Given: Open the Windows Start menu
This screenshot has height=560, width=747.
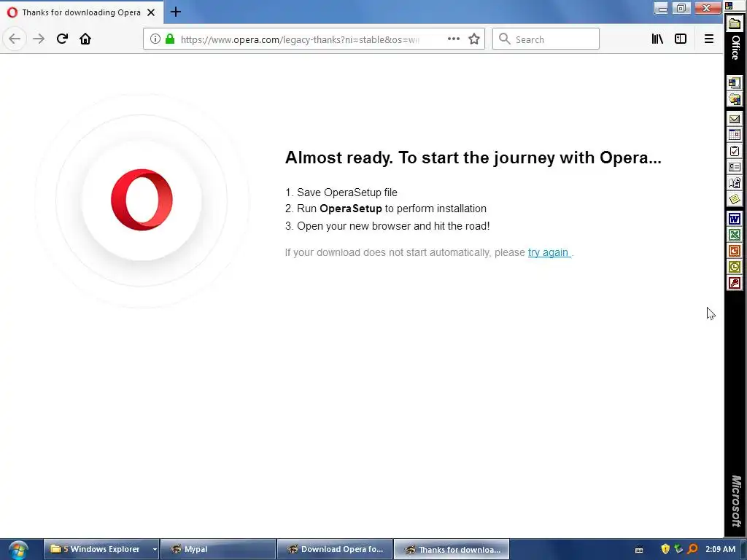Looking at the screenshot, I should click(18, 550).
